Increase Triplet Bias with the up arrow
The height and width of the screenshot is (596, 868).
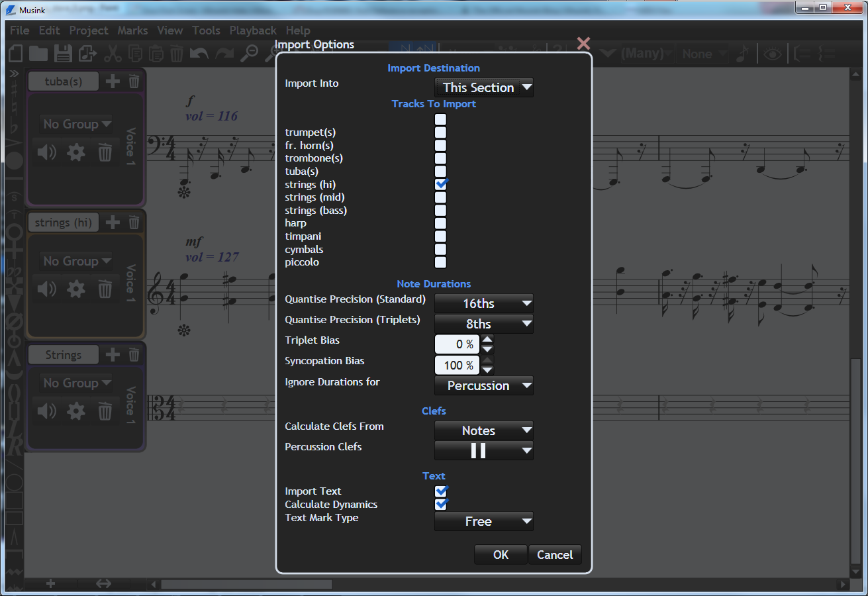[x=487, y=340]
